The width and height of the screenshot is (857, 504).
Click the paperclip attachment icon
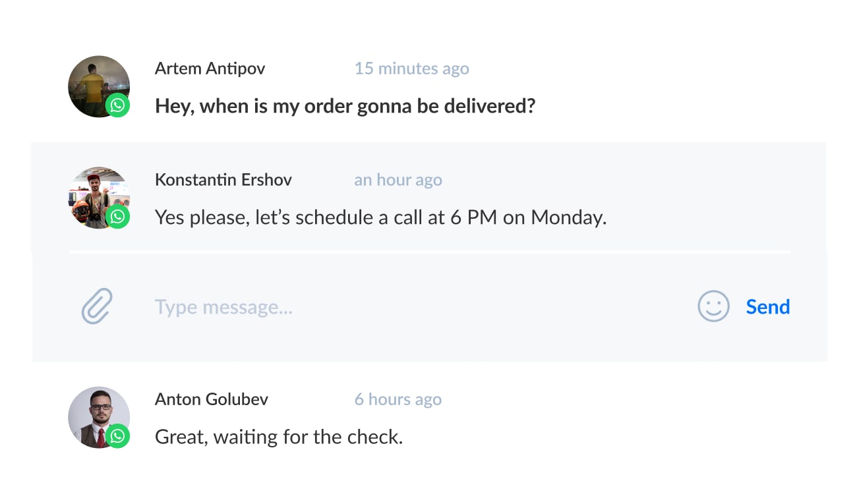click(x=97, y=307)
